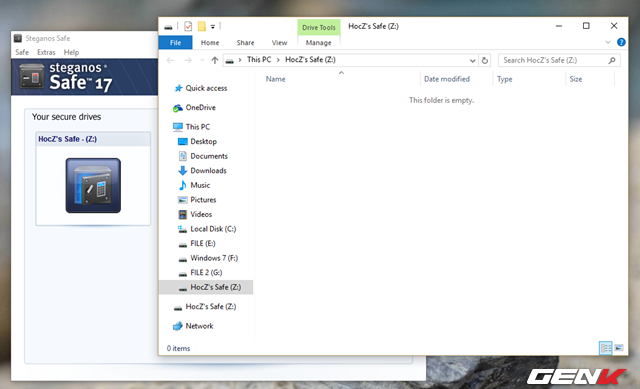Screen dimensions: 640x389
Task: Select FILE 2 (G:) drive
Action: (206, 273)
